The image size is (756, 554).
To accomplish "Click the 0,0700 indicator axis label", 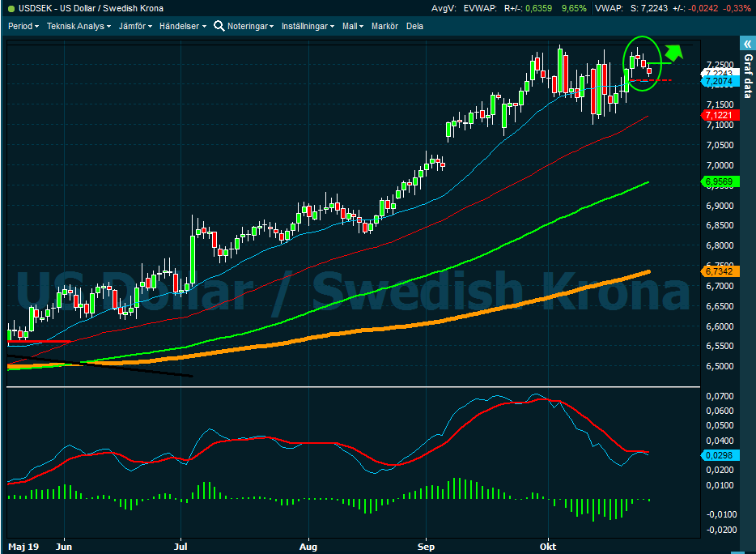I will pos(720,396).
